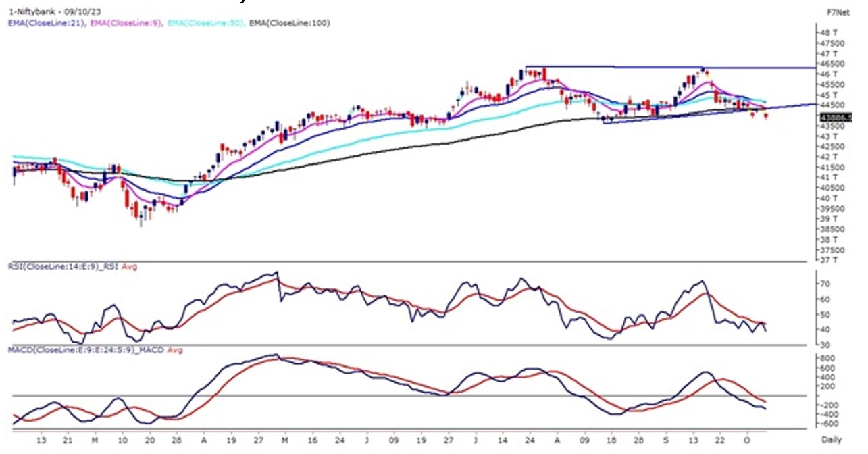
Task: Click the 48 T price axis label
Action: (x=829, y=32)
